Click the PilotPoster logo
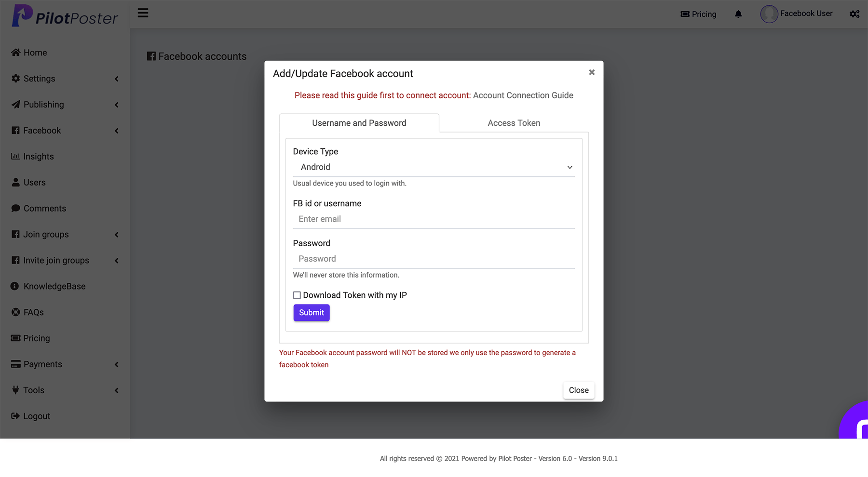 point(65,16)
